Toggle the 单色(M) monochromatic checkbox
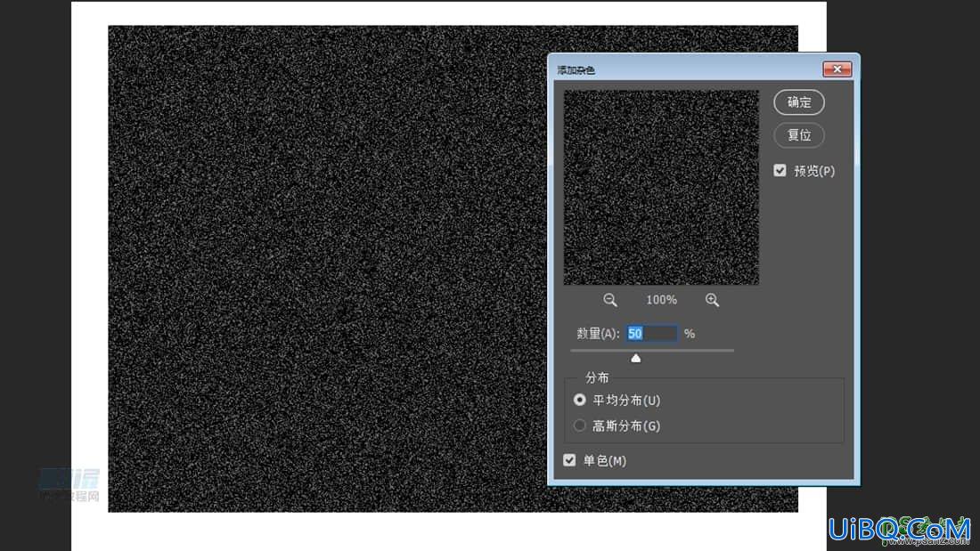Image resolution: width=980 pixels, height=551 pixels. 569,460
